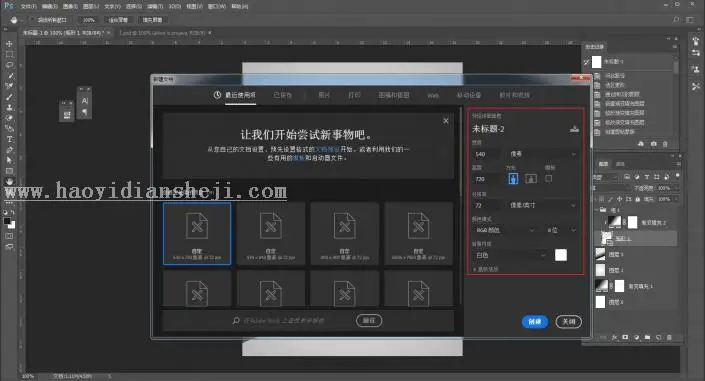Click 填充屏幕 button in options bar
The image size is (705, 381).
[152, 20]
